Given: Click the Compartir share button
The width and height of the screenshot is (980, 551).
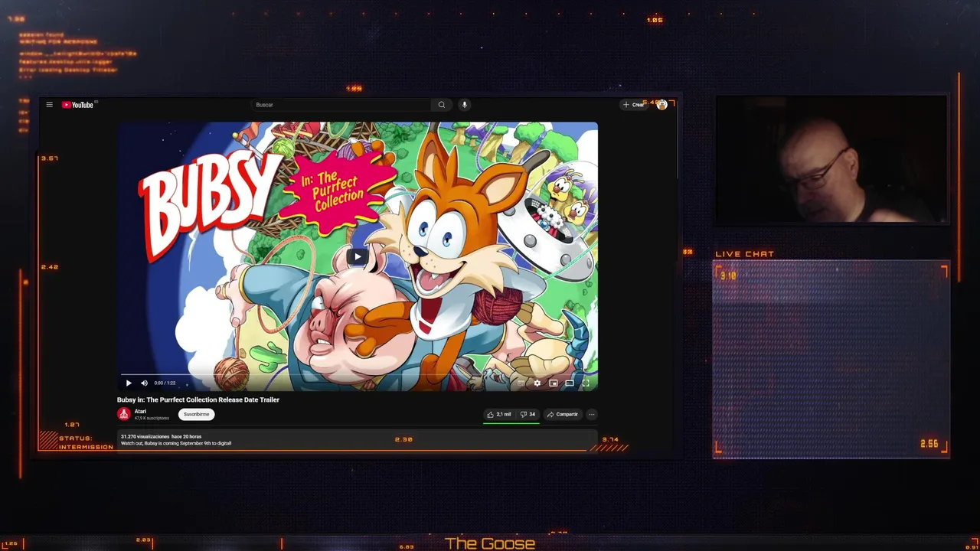Looking at the screenshot, I should 563,414.
